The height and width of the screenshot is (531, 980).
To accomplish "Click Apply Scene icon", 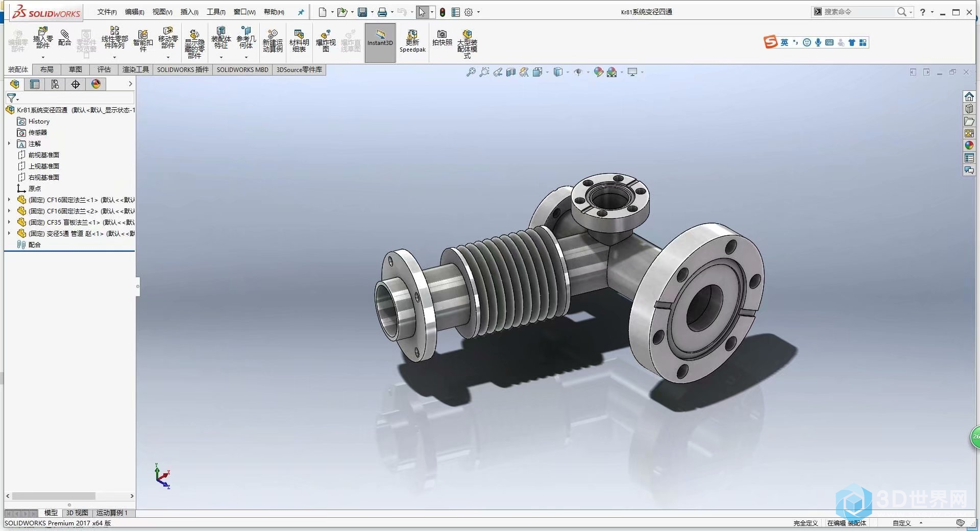I will pyautogui.click(x=612, y=72).
